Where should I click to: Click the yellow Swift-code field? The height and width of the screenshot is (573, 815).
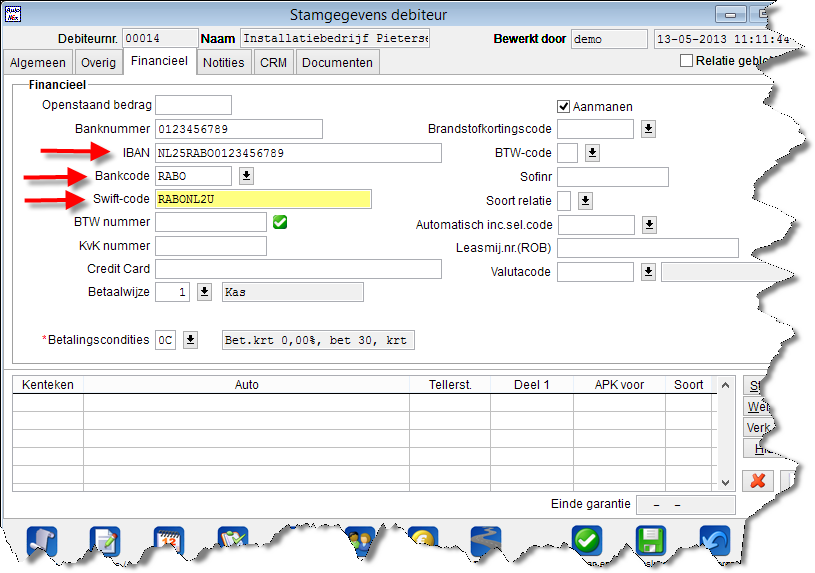coord(264,199)
